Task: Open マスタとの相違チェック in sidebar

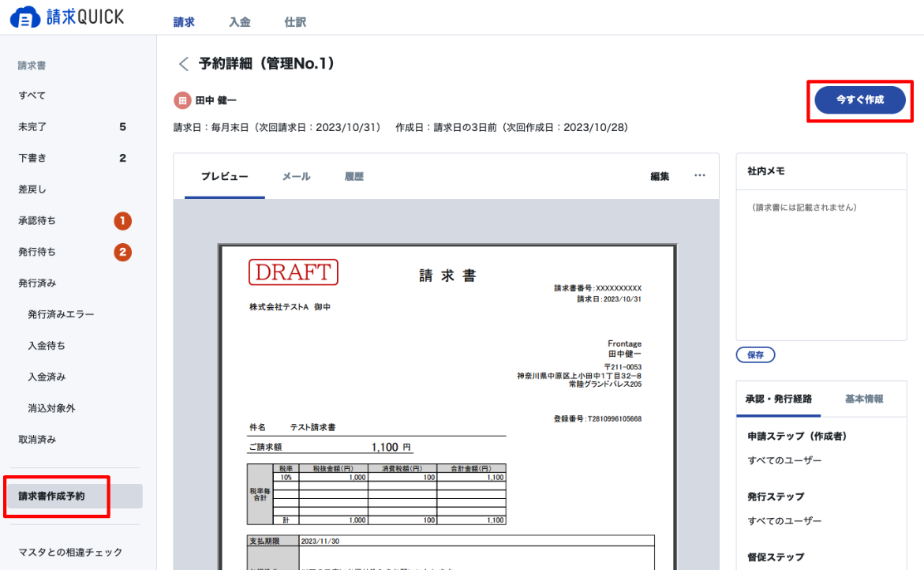Action: tap(70, 553)
